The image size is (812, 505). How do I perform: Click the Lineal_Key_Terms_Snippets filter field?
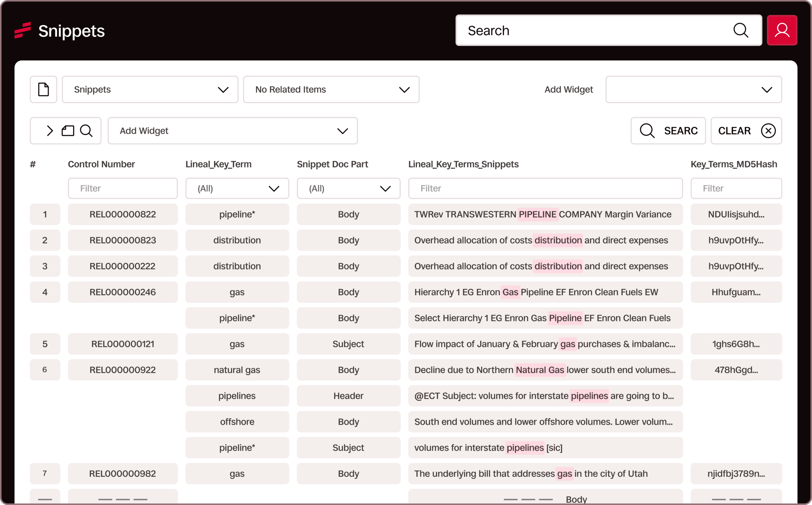click(x=545, y=188)
